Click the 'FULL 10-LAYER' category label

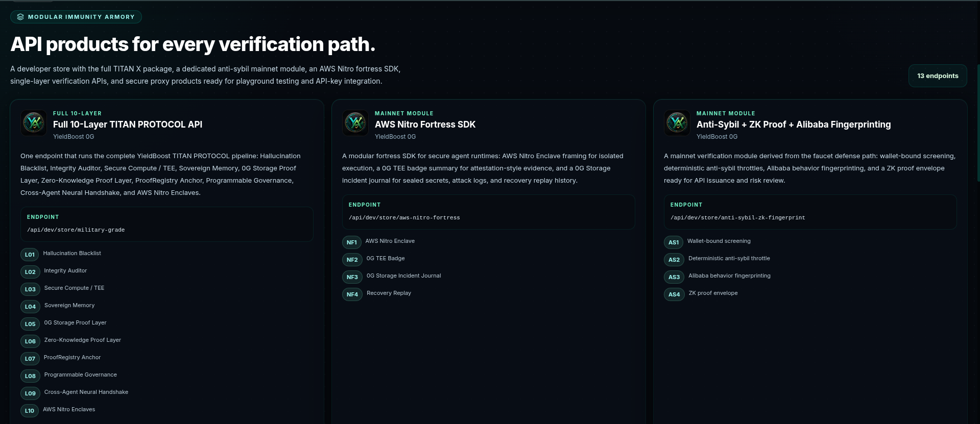point(77,113)
